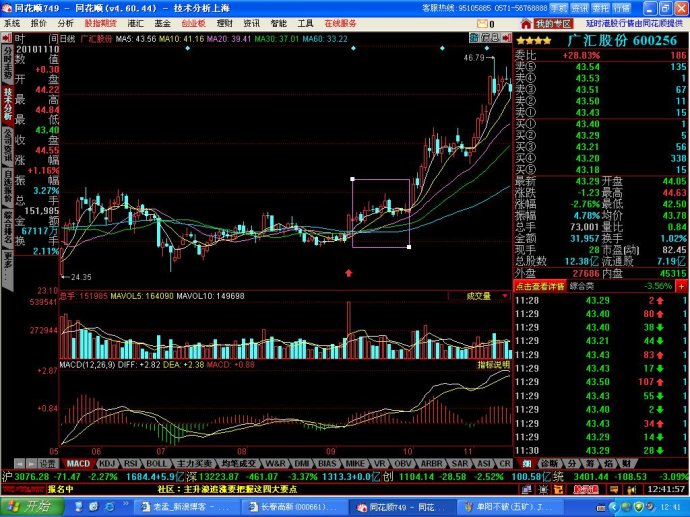Image resolution: width=690 pixels, height=517 pixels.
Task: Select the SAR indicator tab
Action: [459, 463]
